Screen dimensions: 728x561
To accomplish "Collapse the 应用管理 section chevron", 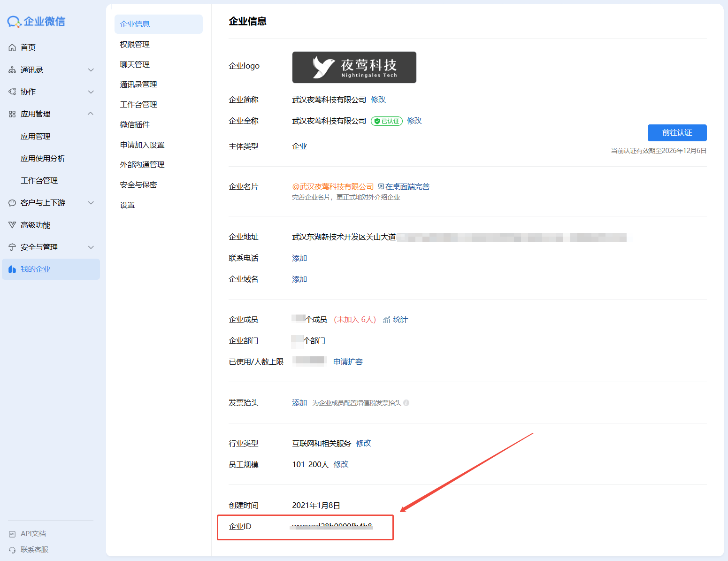I will (x=91, y=114).
